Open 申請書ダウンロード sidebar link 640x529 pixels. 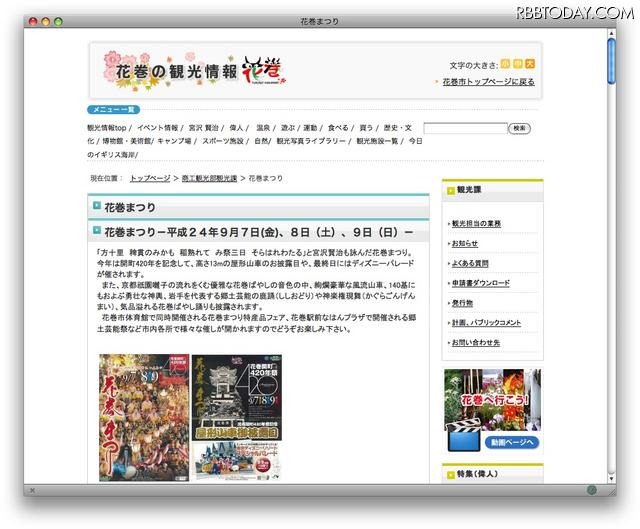click(x=481, y=283)
